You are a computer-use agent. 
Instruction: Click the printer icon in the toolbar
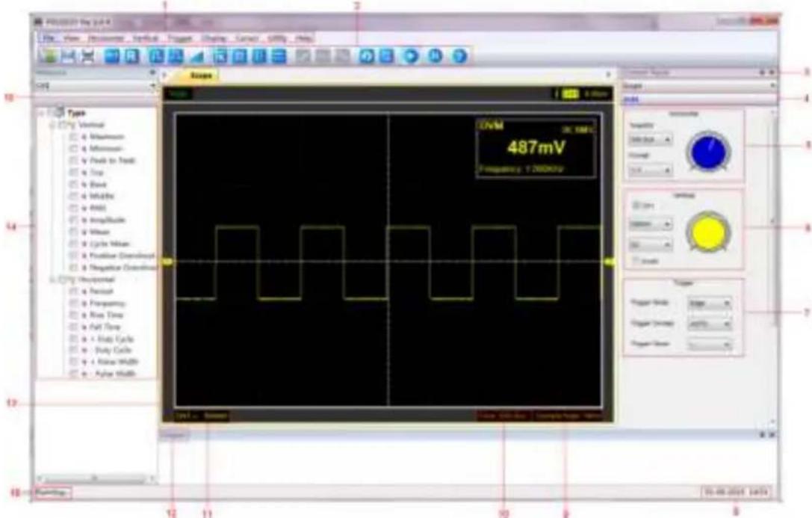[89, 56]
